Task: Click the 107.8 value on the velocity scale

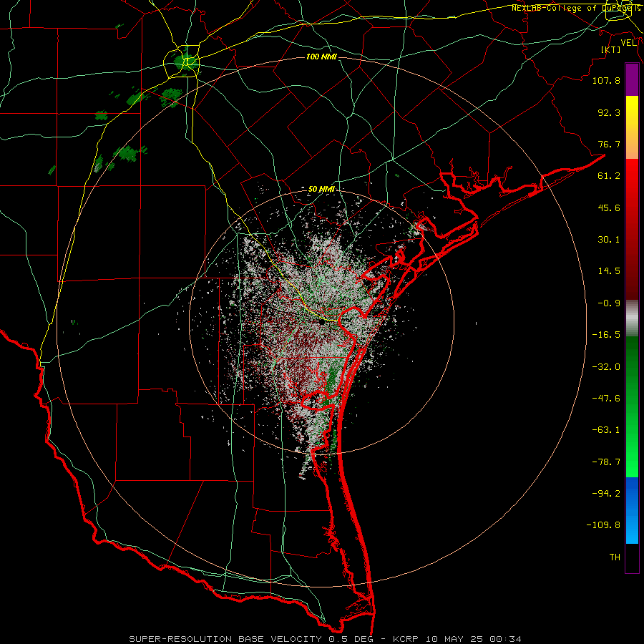Action: [606, 80]
